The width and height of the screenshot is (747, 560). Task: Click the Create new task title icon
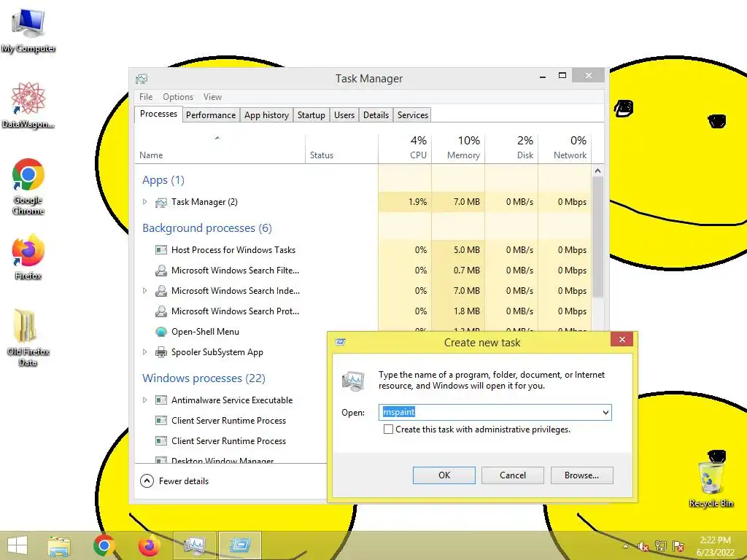coord(340,342)
